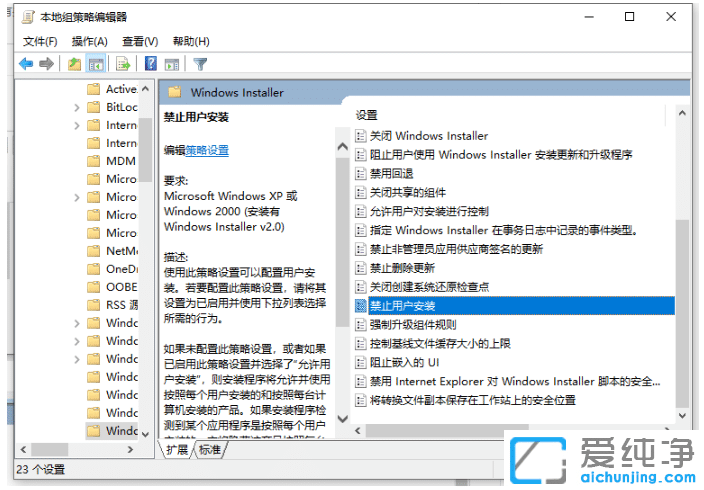Screen dimensions: 704x490
Task: Click the export list toolbar icon
Action: coord(123,64)
